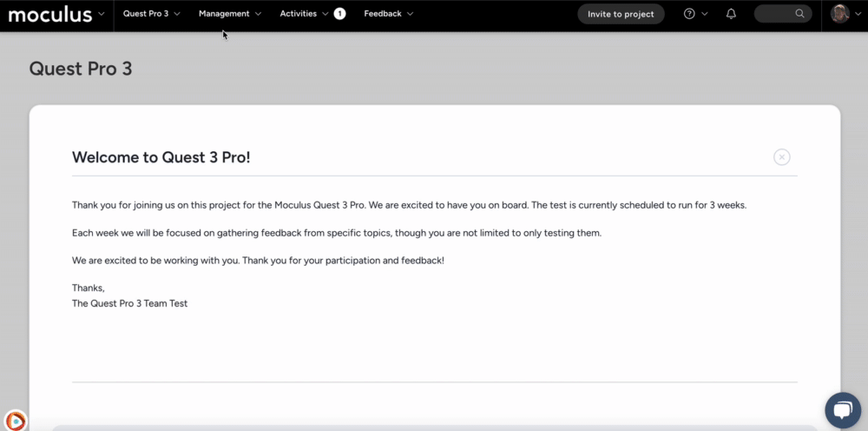The width and height of the screenshot is (868, 431).
Task: Expand the Activities chevron arrow
Action: [x=325, y=14]
